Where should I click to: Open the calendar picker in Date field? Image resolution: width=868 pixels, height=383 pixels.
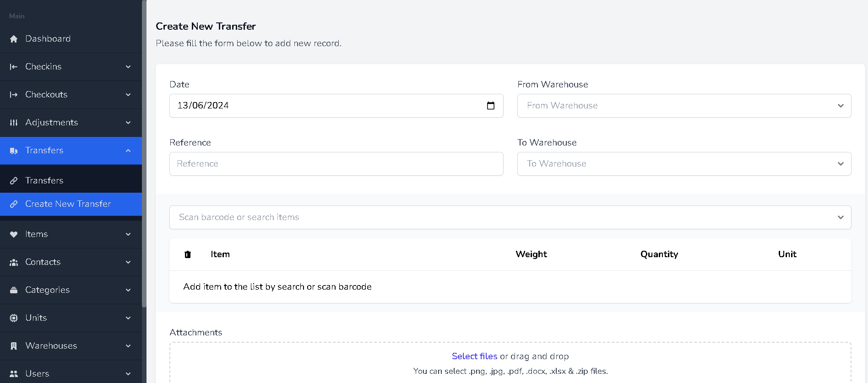491,106
